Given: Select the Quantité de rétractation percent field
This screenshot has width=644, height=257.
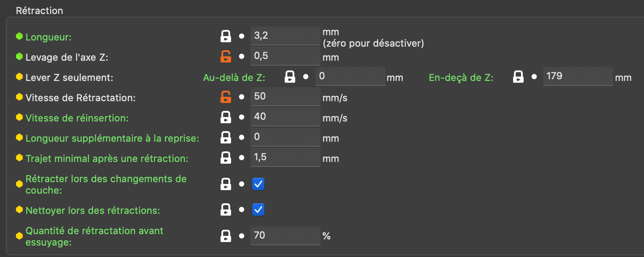Looking at the screenshot, I should pos(285,236).
